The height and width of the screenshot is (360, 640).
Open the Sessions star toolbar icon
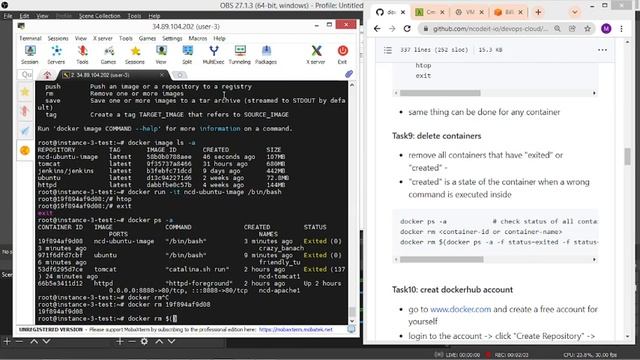(x=135, y=55)
